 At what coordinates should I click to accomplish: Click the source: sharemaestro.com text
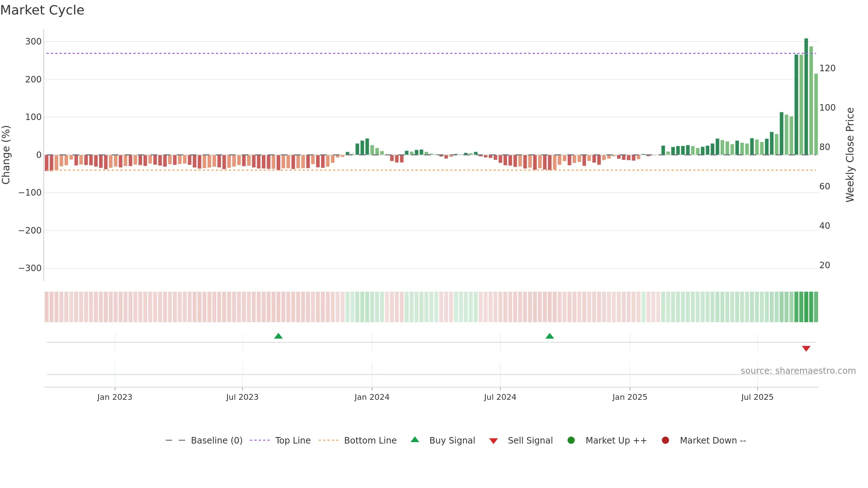(798, 371)
